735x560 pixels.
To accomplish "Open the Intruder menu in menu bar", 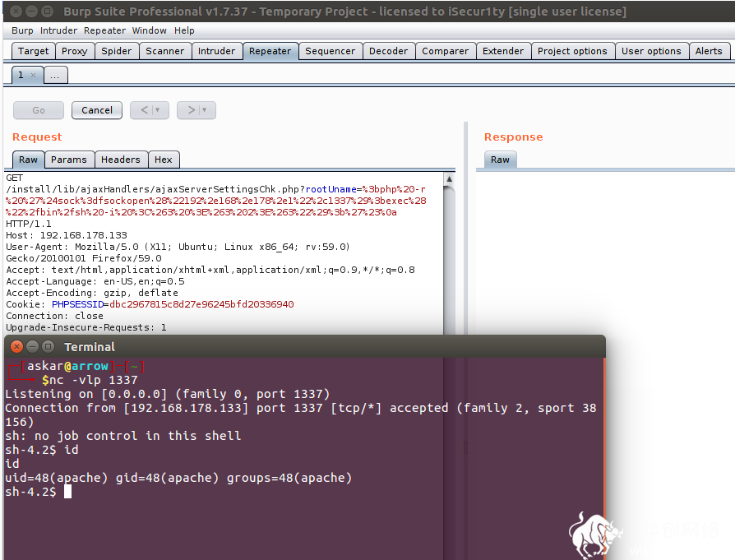I will (x=58, y=30).
